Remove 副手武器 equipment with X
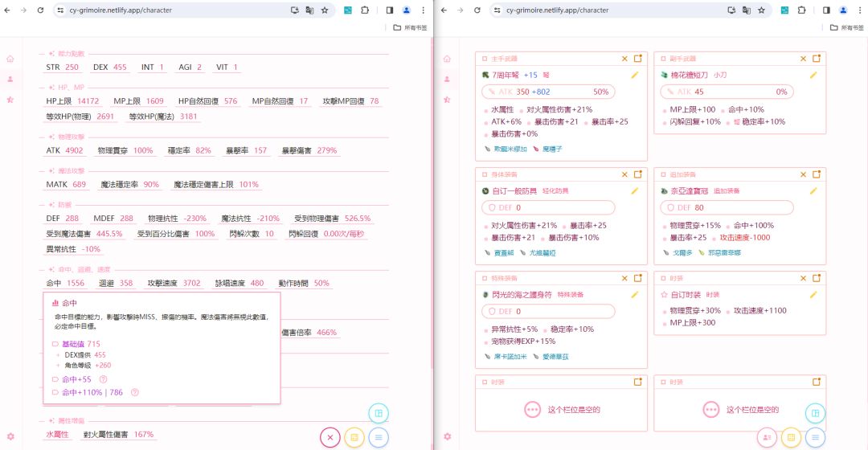 803,58
